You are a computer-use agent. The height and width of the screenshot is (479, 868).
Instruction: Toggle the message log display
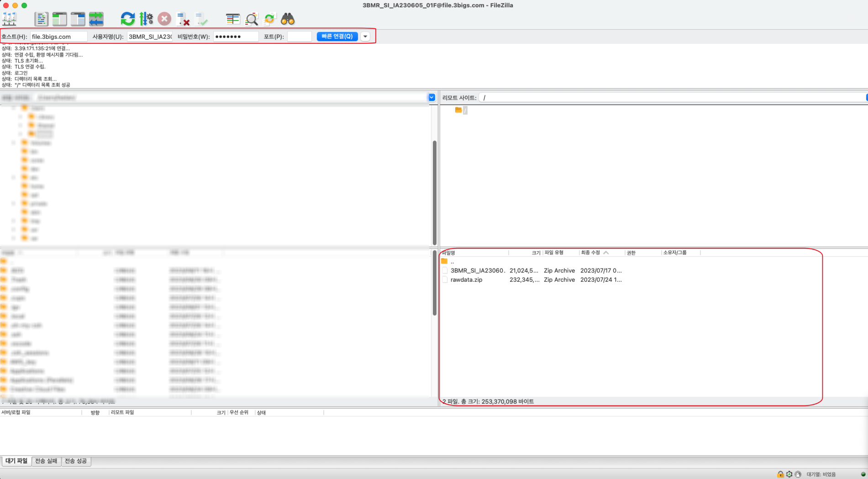click(41, 19)
